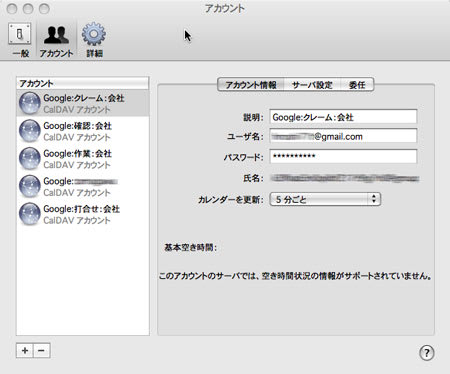Screen dimensions: 450x374
Task: Select the Google account with blurred name
Action: [83, 186]
